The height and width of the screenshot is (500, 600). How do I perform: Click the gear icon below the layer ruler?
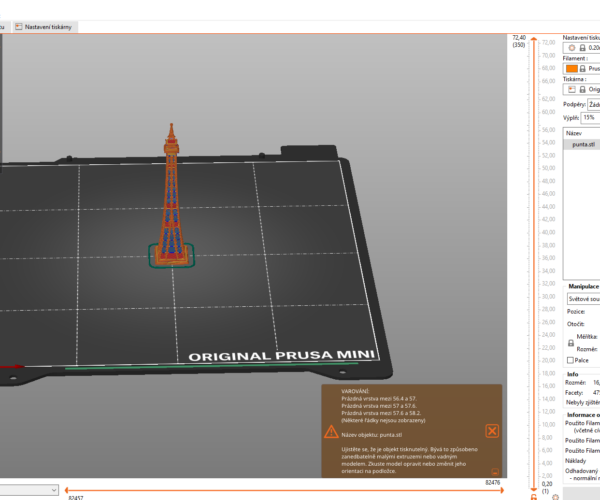tap(555, 497)
